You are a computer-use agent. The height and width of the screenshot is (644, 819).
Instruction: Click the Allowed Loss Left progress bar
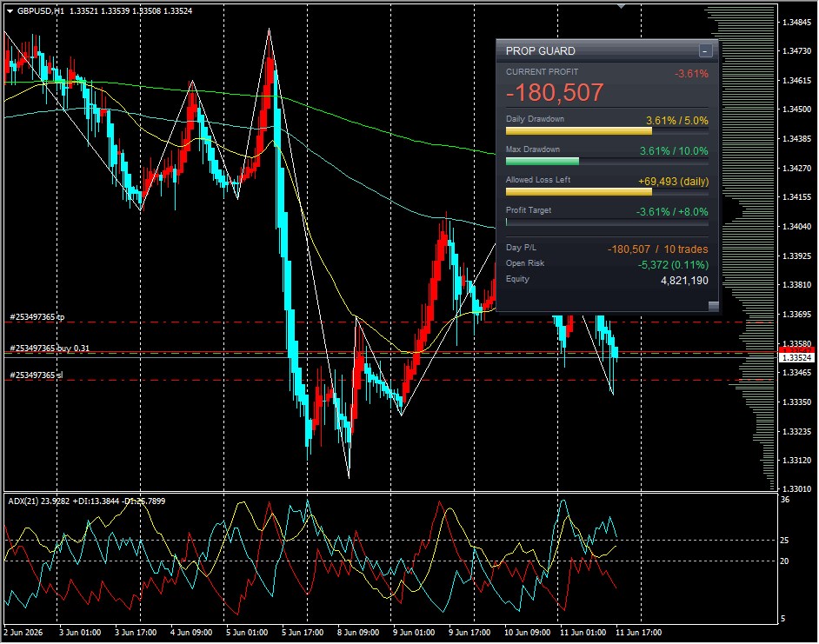pos(607,192)
